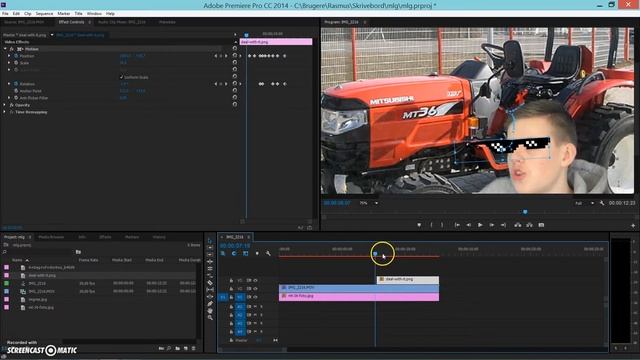This screenshot has height=360, width=640.
Task: Open timeline display settings wrench
Action: click(x=268, y=253)
